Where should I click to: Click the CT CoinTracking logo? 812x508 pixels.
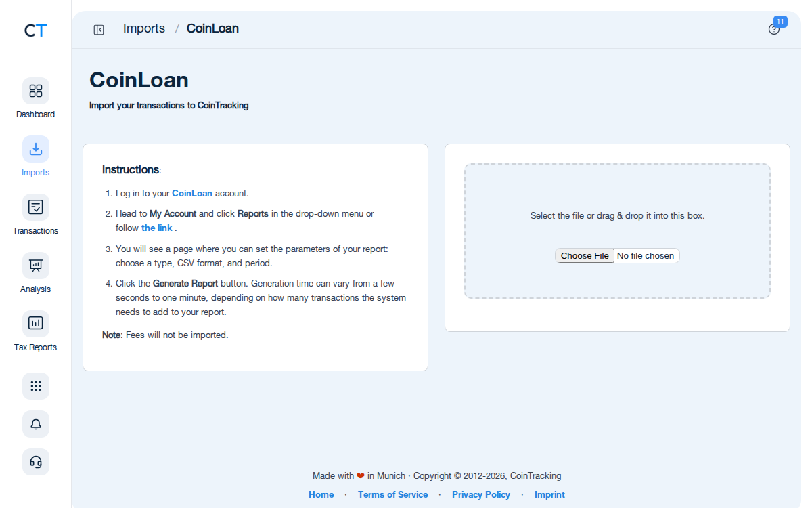point(35,30)
